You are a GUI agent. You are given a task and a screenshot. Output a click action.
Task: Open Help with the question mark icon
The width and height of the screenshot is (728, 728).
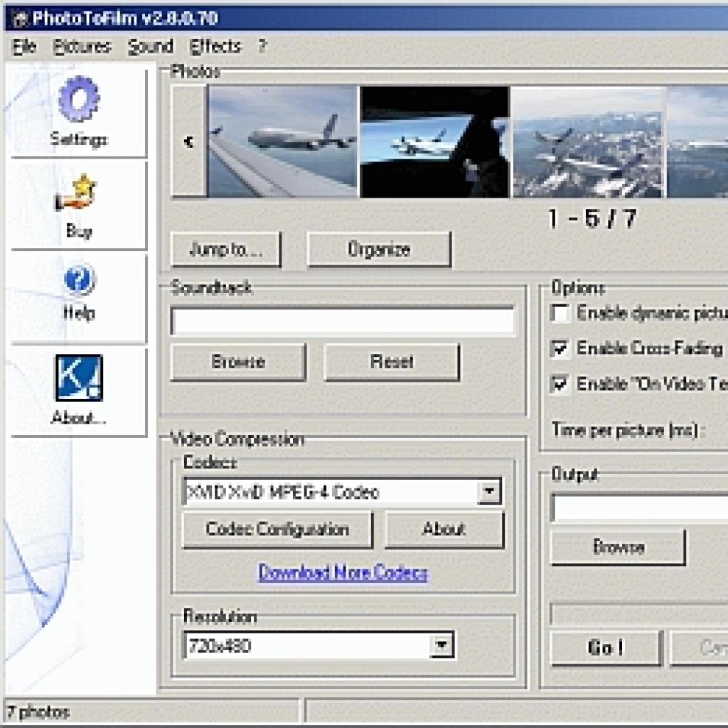coord(79,279)
